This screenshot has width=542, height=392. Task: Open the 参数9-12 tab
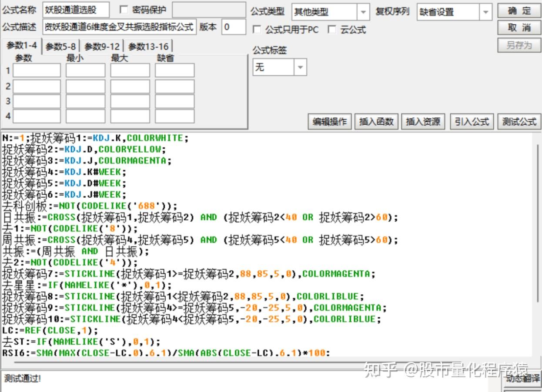(x=102, y=47)
